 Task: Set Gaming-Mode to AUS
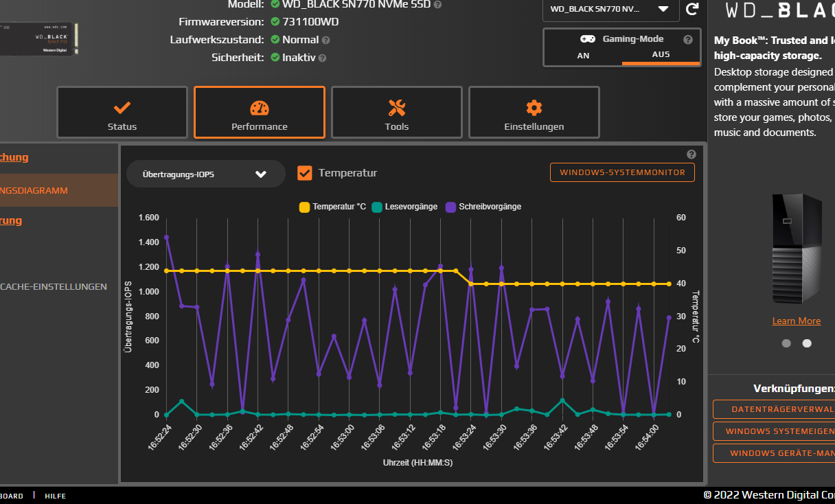(x=661, y=55)
